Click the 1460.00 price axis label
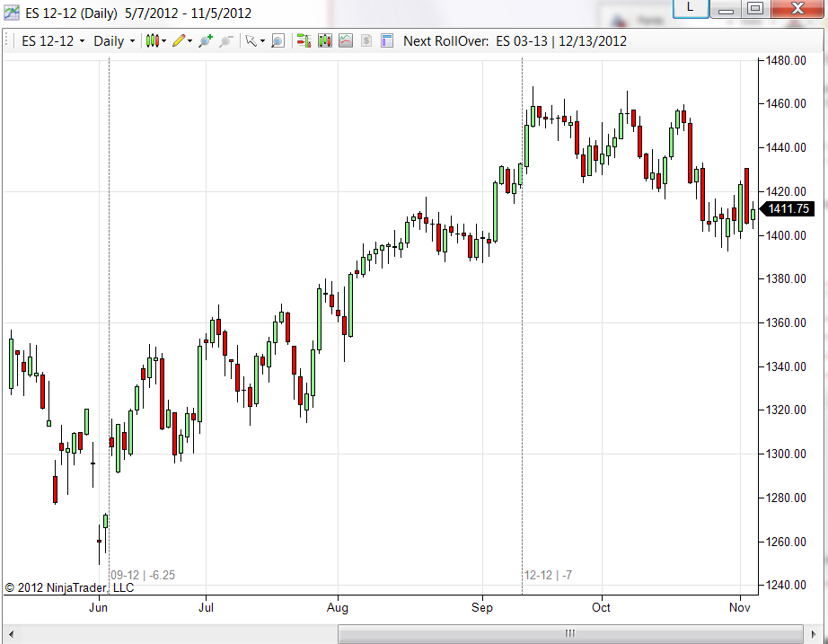This screenshot has width=828, height=644. pos(786,103)
